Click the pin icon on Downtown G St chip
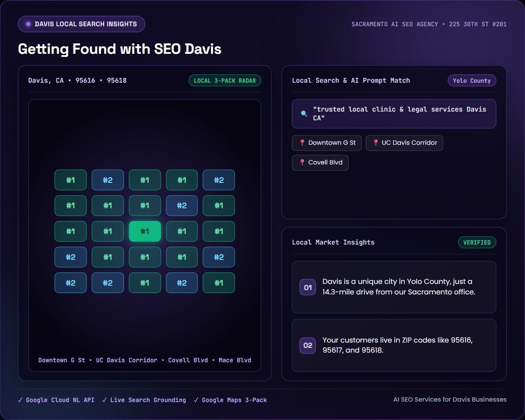This screenshot has height=420, width=525. [x=302, y=143]
